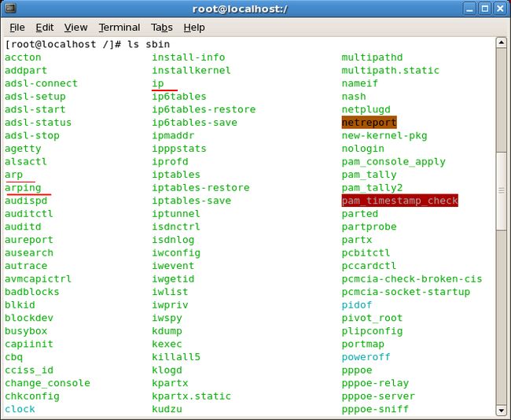The image size is (511, 420).
Task: Click the 'pam_console_apply' entry
Action: [x=393, y=162]
